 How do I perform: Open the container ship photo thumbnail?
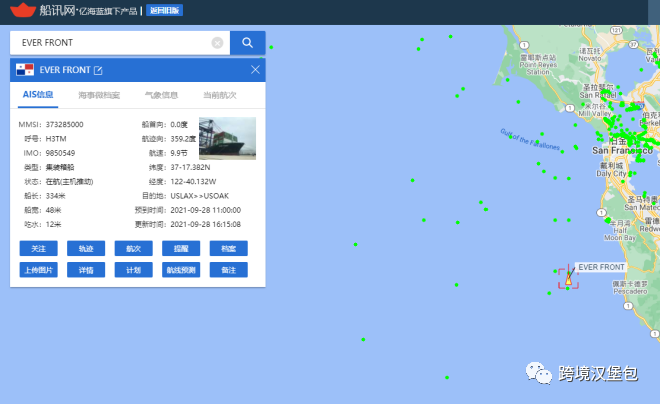(x=227, y=138)
